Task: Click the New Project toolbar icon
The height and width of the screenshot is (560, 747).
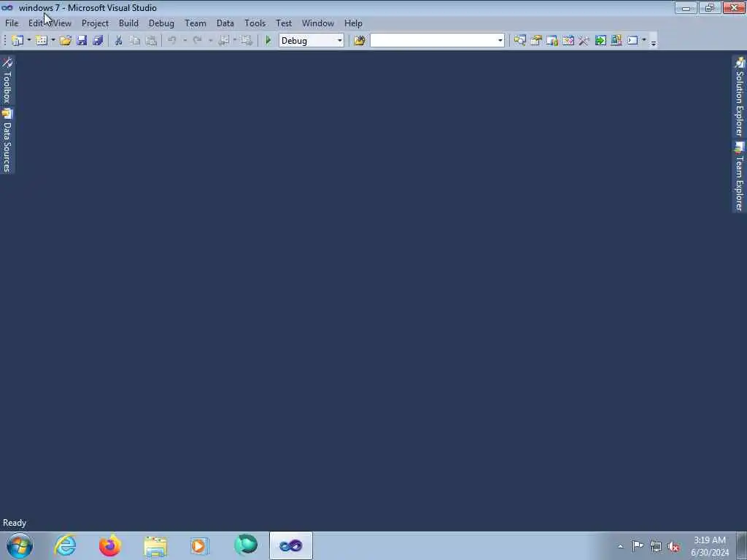Action: (x=18, y=41)
